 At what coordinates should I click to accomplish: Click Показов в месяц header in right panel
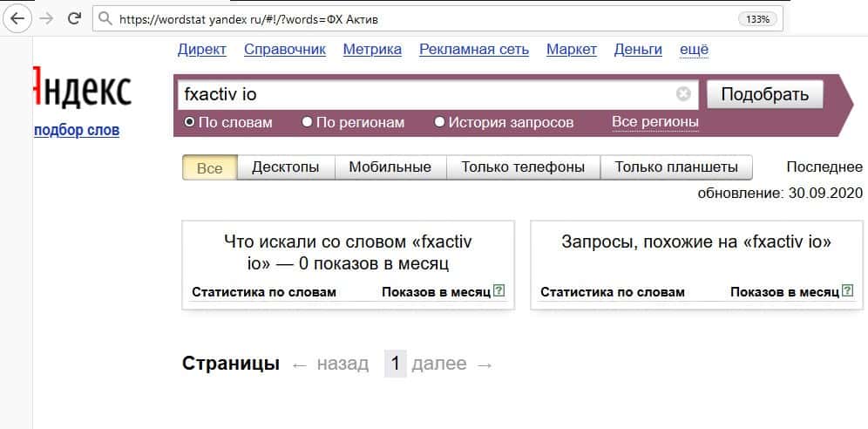[784, 292]
